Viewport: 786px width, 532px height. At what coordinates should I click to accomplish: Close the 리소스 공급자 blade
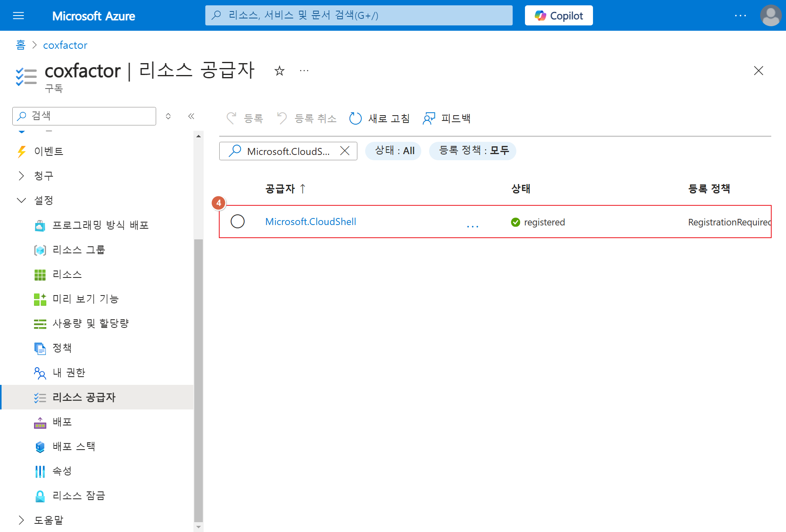[759, 70]
